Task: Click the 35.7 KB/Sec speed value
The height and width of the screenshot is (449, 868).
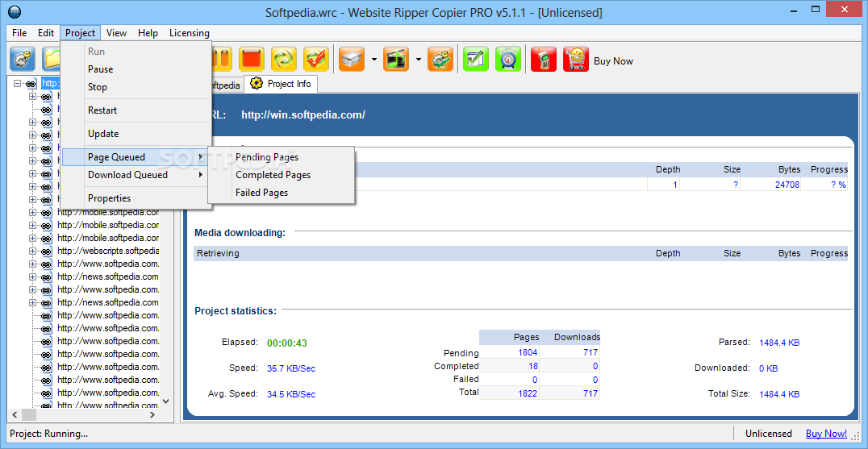Action: click(291, 368)
